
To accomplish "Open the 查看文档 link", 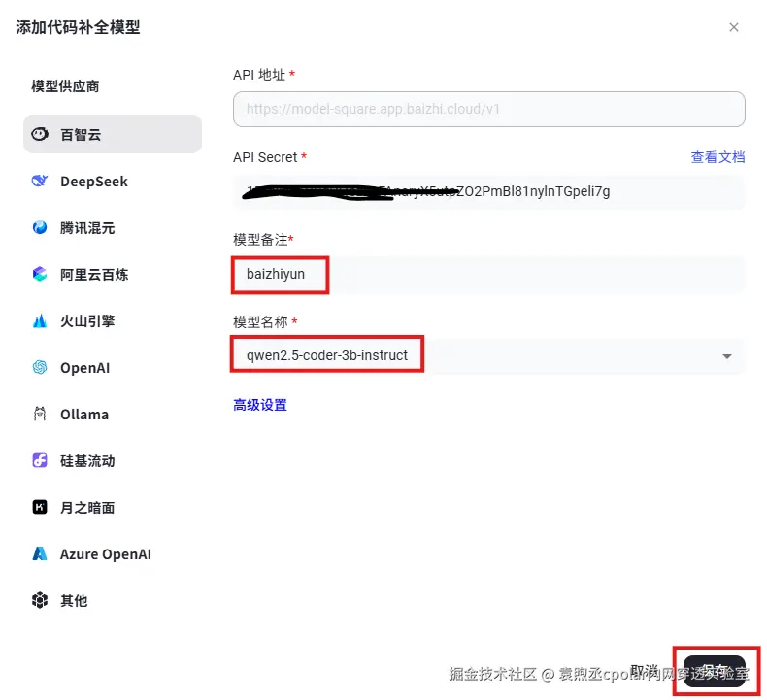I will [x=717, y=157].
